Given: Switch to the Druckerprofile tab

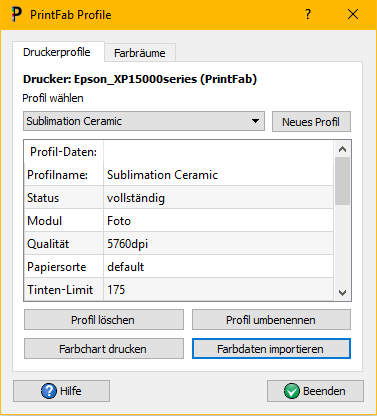Looking at the screenshot, I should (58, 52).
